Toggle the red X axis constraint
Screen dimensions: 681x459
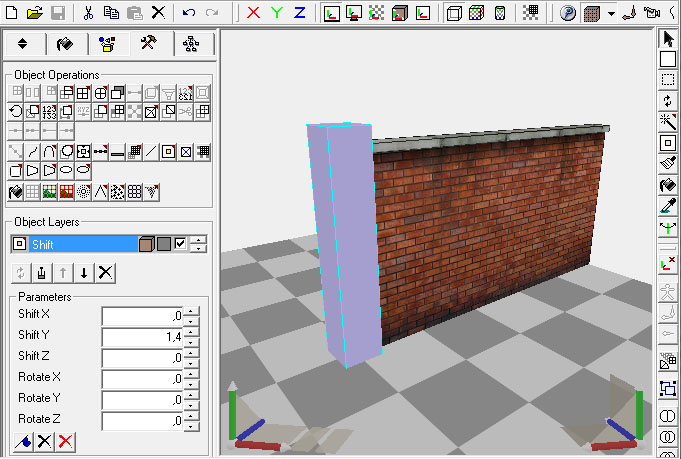click(253, 13)
